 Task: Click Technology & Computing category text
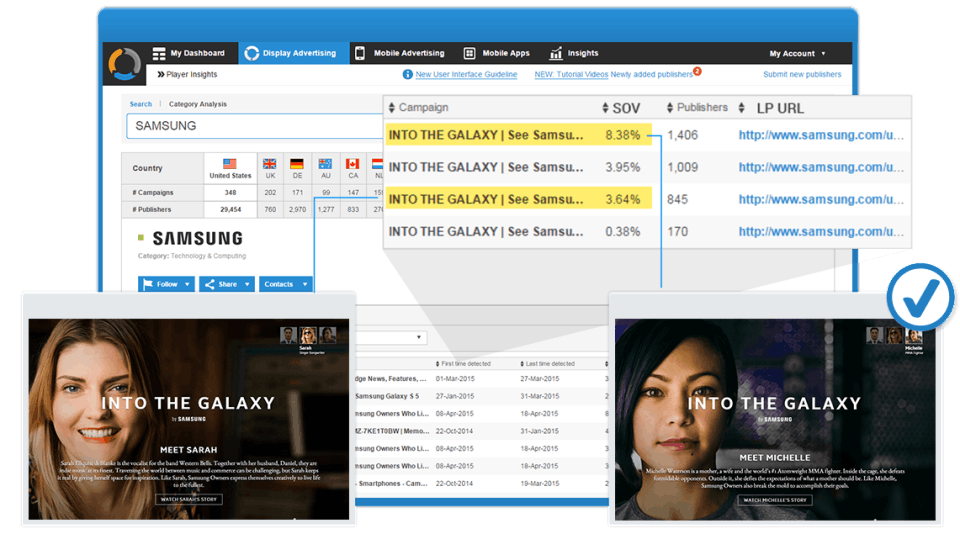pyautogui.click(x=208, y=256)
